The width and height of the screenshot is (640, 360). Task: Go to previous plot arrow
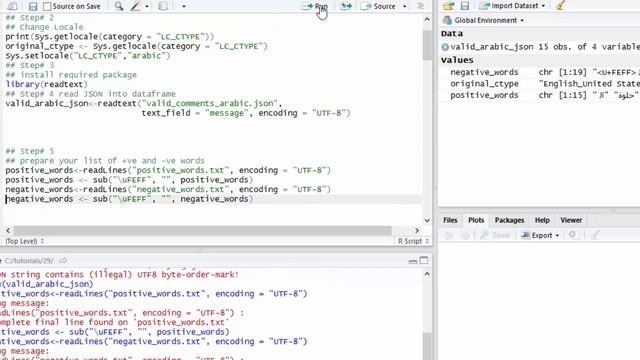click(x=449, y=236)
